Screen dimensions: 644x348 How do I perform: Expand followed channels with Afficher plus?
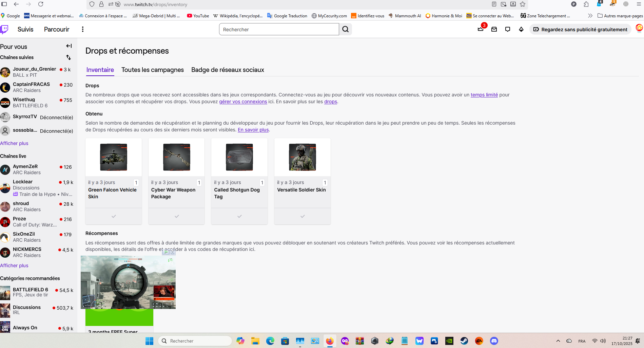click(14, 143)
